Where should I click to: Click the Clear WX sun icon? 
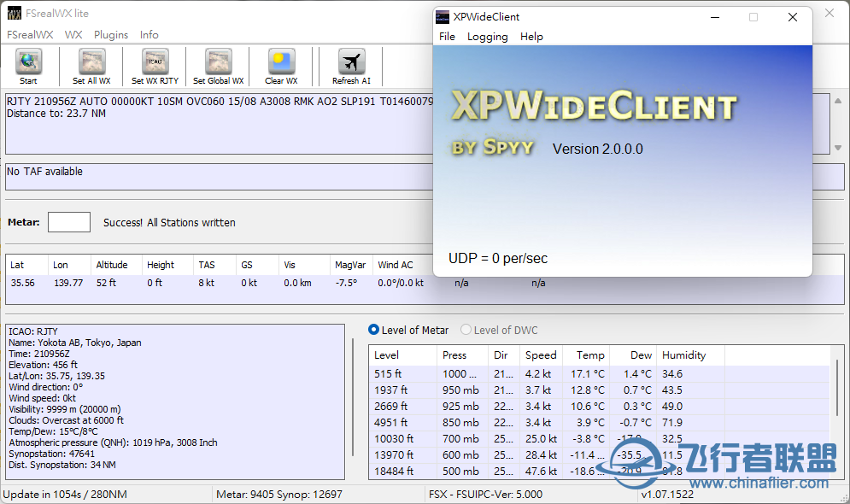(x=282, y=62)
